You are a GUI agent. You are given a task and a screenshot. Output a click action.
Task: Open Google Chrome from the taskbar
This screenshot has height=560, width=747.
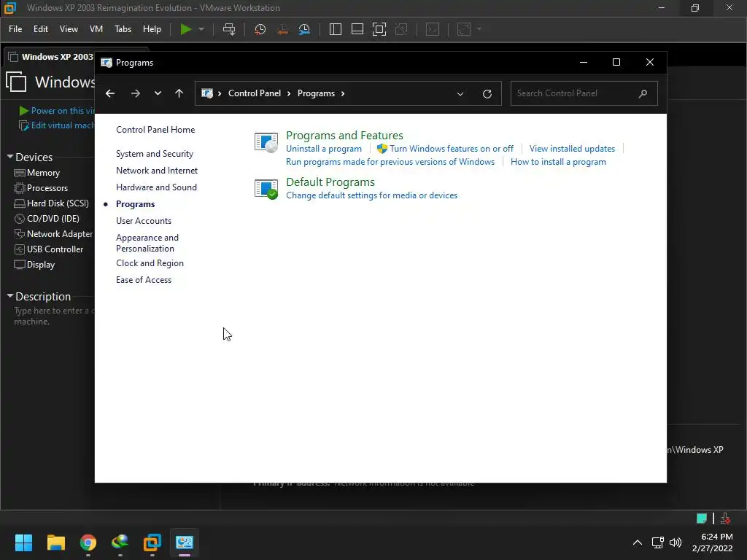[88, 542]
